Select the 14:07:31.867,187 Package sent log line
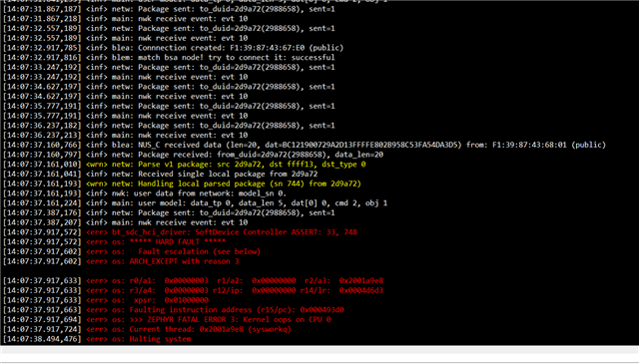The height and width of the screenshot is (364, 639). tap(169, 9)
